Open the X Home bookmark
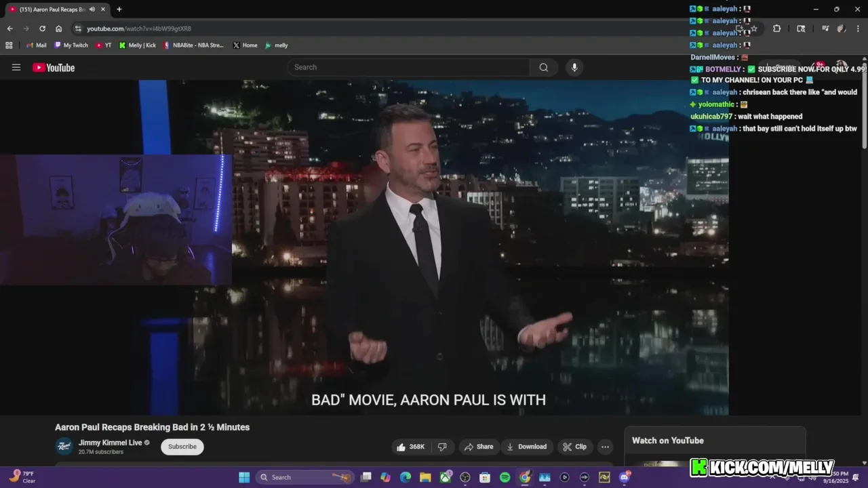 click(x=245, y=45)
